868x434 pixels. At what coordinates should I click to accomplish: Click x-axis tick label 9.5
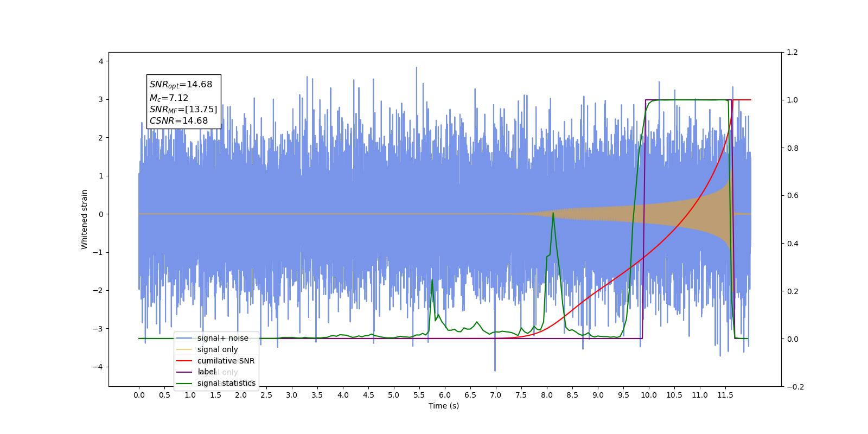tap(623, 395)
